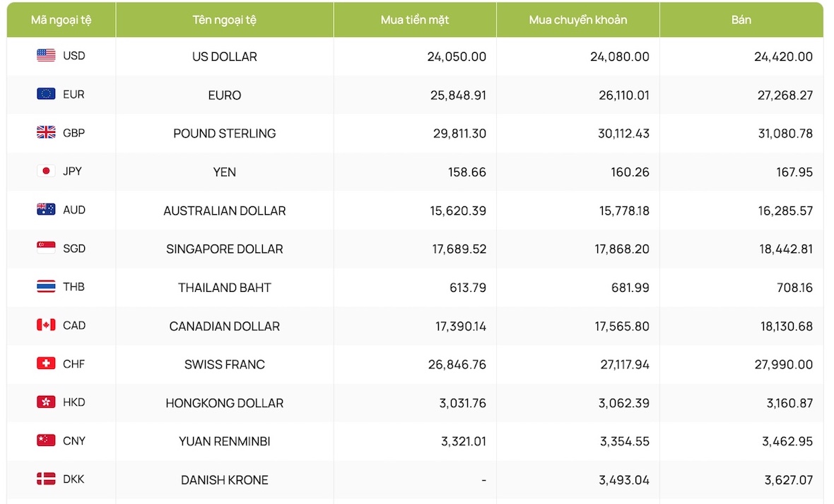Select the 'Bán' column header
This screenshot has height=504, width=834.
pyautogui.click(x=741, y=20)
